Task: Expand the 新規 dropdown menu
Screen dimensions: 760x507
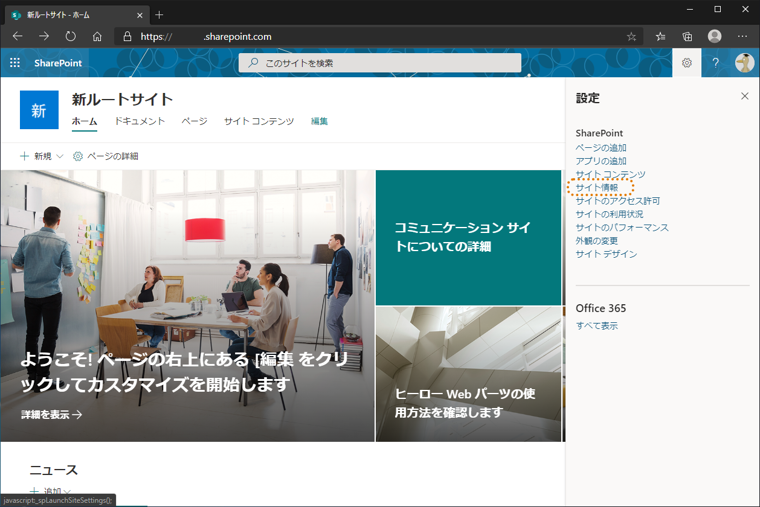Action: [42, 156]
